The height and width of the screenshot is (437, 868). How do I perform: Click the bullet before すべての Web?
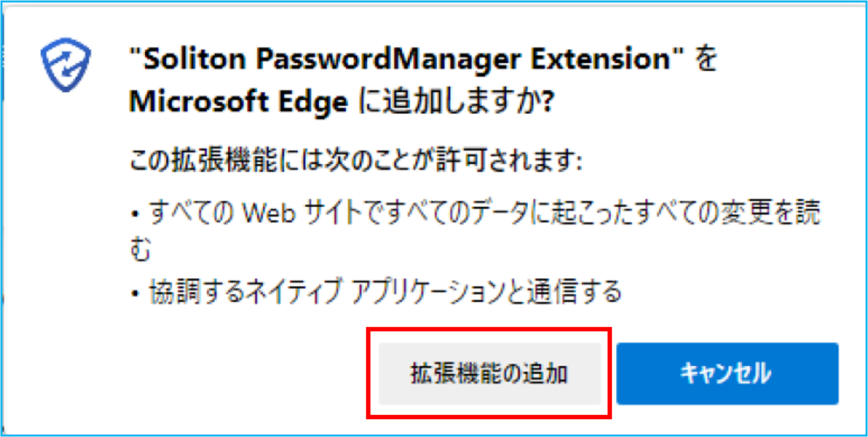click(135, 215)
